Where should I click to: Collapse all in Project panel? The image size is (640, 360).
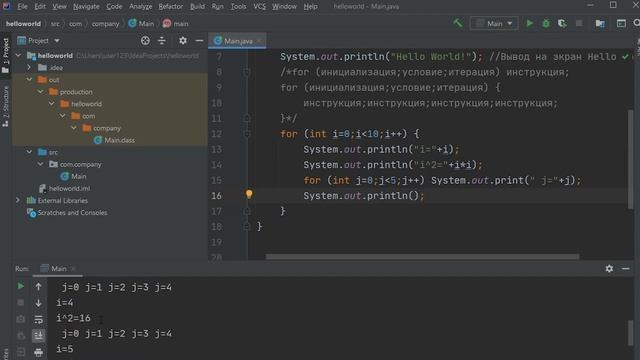click(x=162, y=40)
